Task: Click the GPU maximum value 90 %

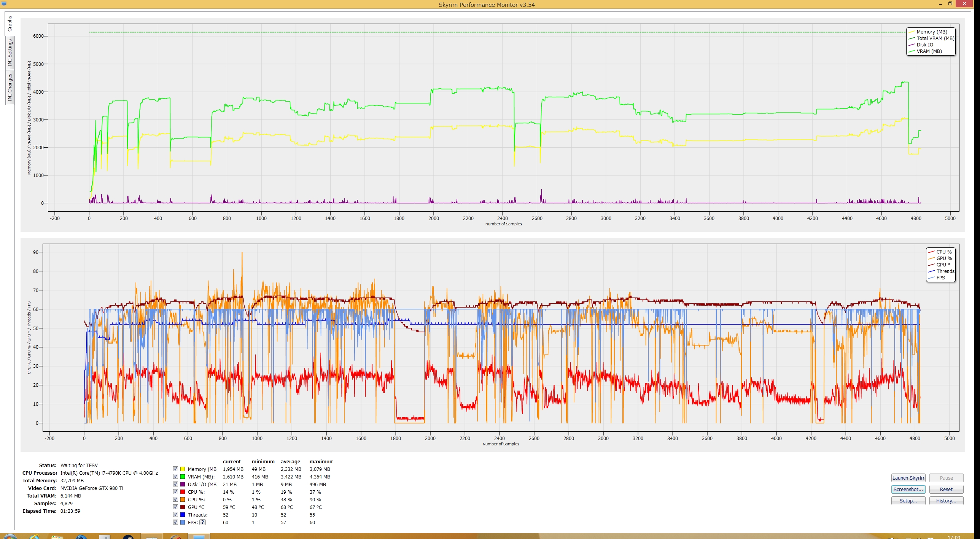Action: click(x=315, y=499)
